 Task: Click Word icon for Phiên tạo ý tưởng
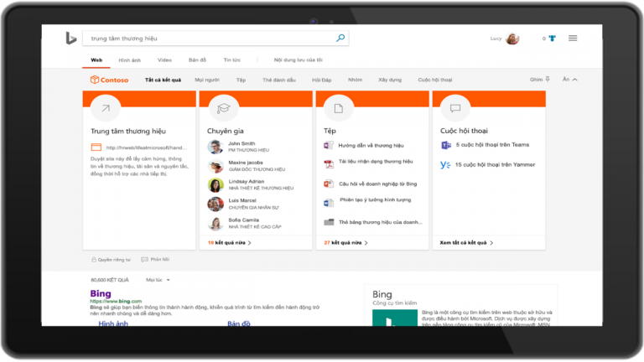click(329, 203)
